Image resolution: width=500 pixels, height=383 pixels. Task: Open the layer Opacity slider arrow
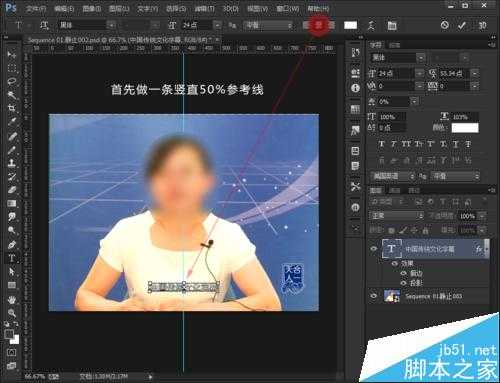point(482,216)
